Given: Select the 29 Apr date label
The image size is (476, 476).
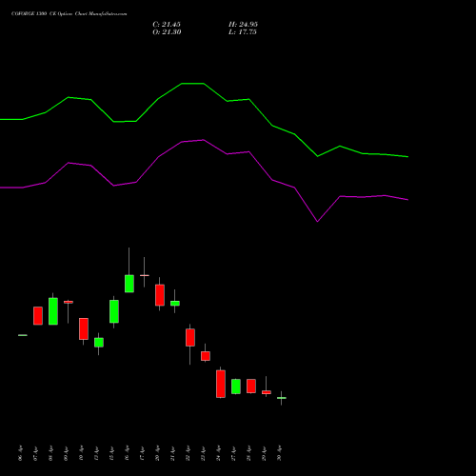Looking at the screenshot, I should tap(264, 453).
